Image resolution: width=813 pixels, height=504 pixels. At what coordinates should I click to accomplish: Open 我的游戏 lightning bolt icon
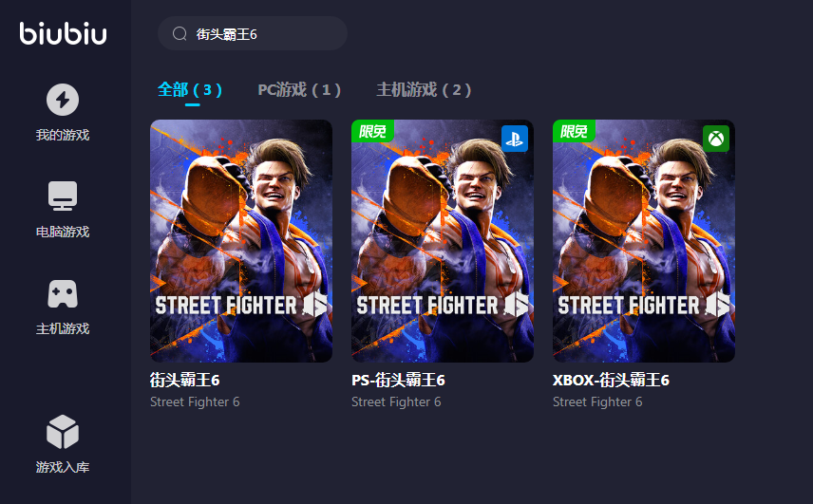point(63,100)
